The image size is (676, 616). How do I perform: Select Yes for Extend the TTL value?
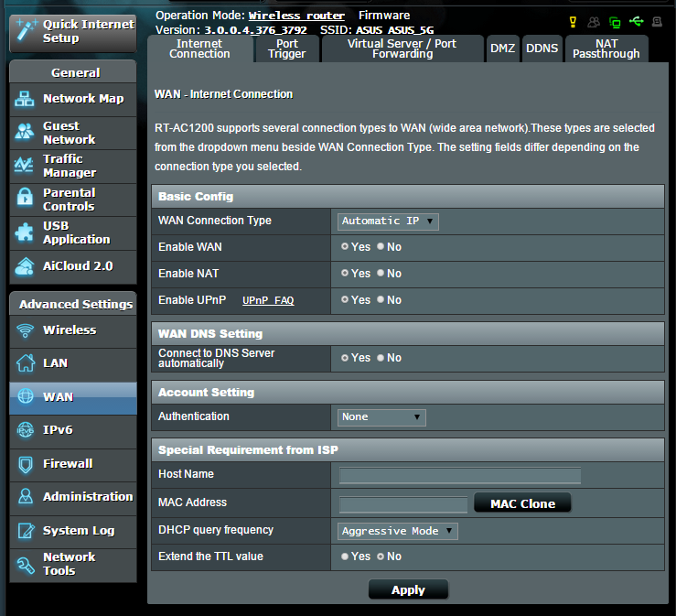[x=345, y=557]
